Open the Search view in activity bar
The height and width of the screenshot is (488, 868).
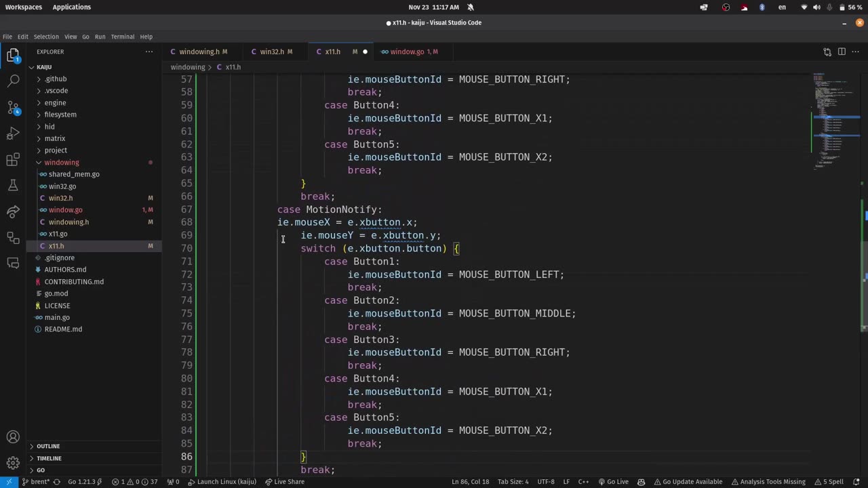pyautogui.click(x=13, y=81)
